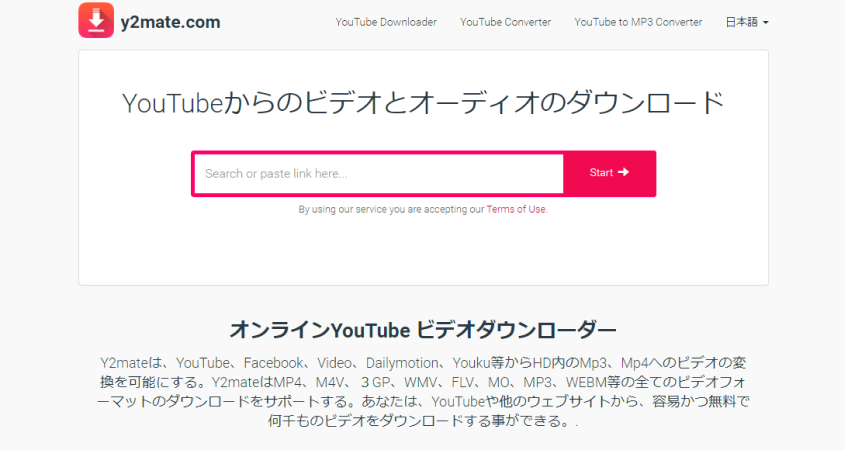Image resolution: width=845 pixels, height=450 pixels.
Task: Click the y2mate download logo icon
Action: (96, 20)
